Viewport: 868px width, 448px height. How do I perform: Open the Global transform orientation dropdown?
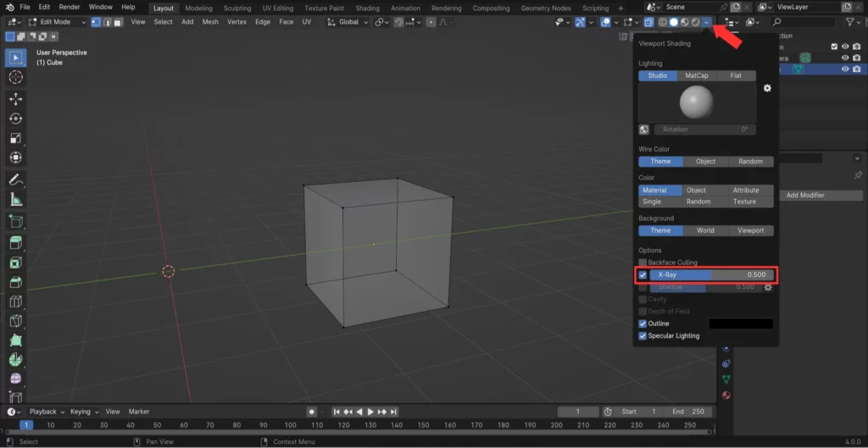pos(348,22)
